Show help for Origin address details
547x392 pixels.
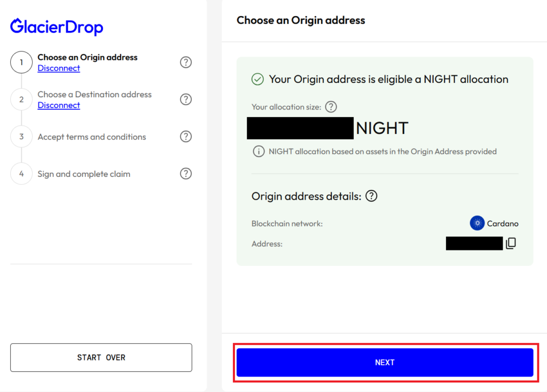pos(371,196)
